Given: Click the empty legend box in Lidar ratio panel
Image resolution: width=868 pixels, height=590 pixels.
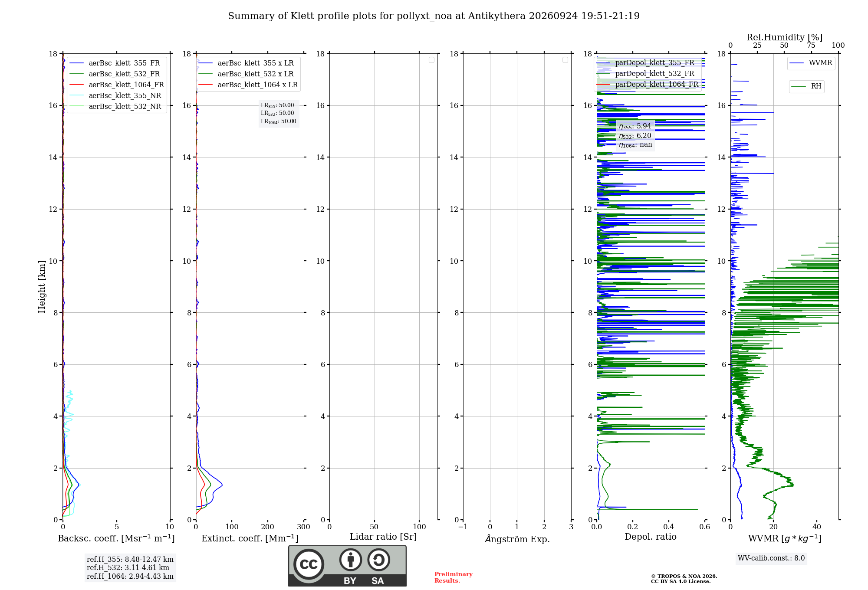Looking at the screenshot, I should click(x=431, y=60).
